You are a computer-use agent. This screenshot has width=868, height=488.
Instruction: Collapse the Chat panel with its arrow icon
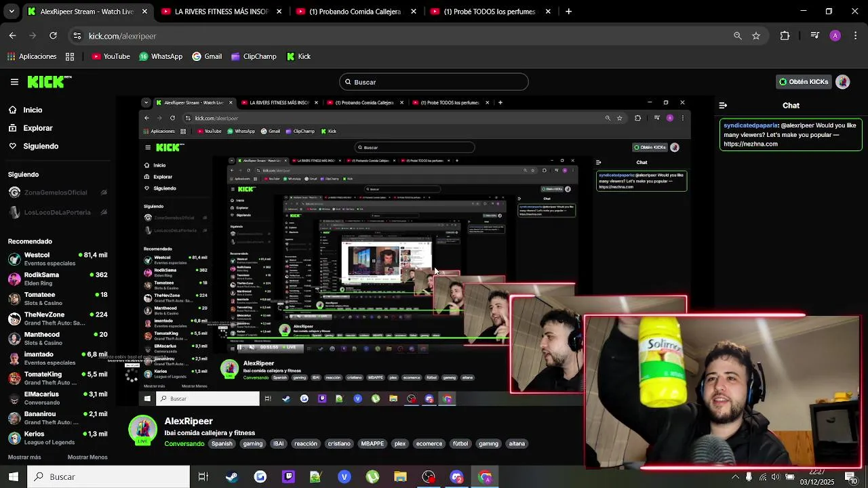(x=723, y=106)
